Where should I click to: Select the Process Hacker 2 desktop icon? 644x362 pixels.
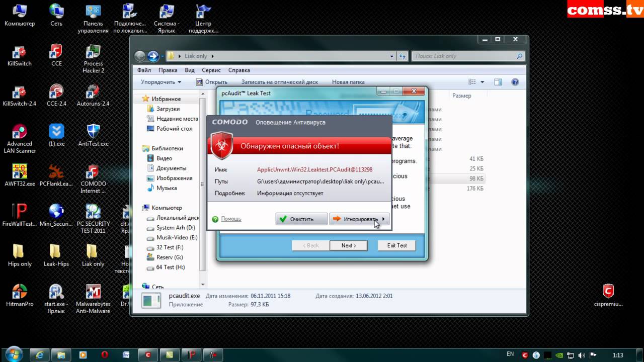[x=93, y=59]
